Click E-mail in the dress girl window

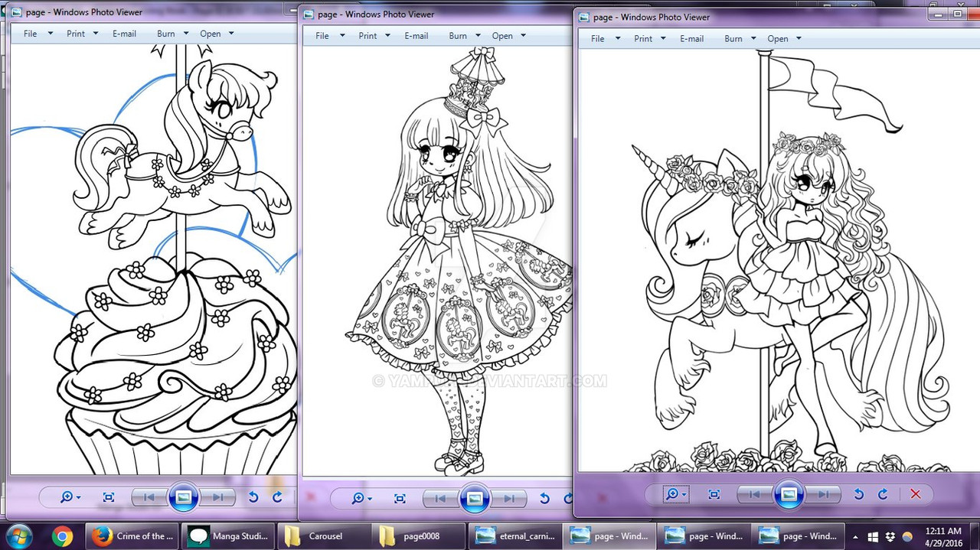click(416, 36)
